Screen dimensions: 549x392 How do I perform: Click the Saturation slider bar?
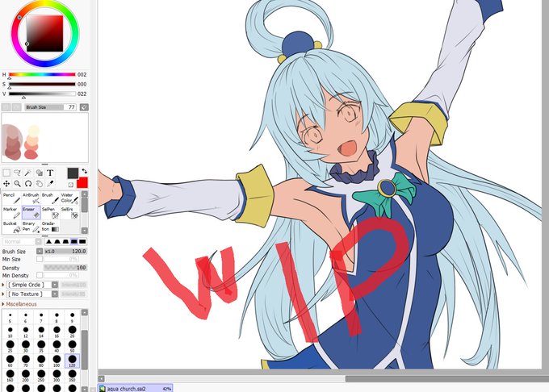tap(42, 84)
